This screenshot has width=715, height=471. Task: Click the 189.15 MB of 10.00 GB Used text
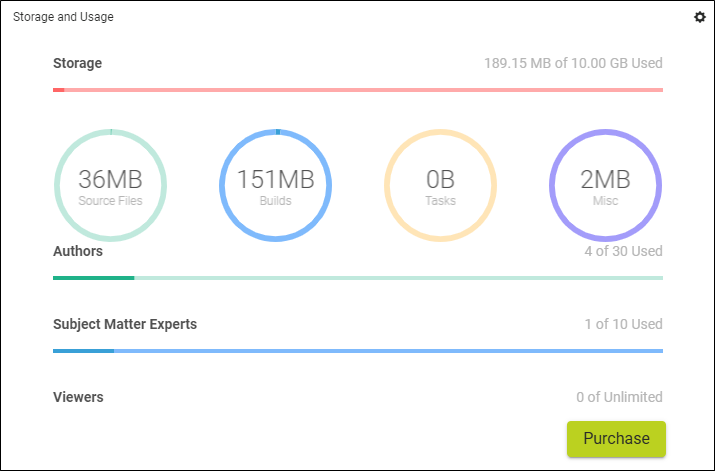point(573,63)
